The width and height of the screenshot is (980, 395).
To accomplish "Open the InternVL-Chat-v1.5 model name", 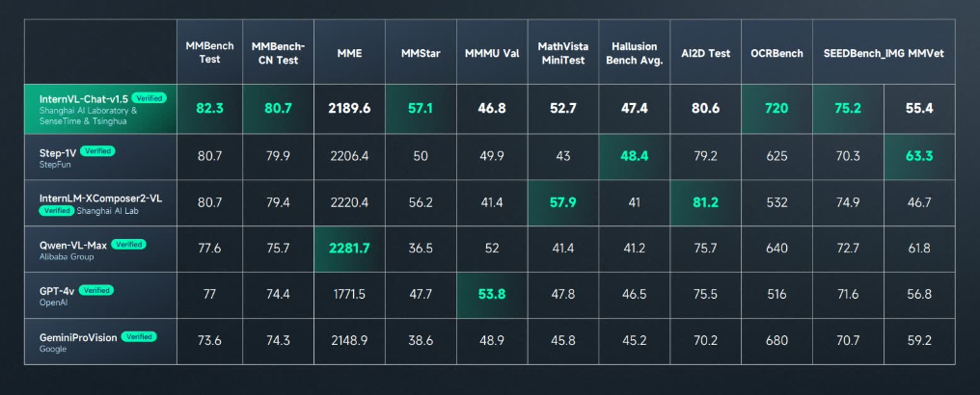I will point(83,98).
